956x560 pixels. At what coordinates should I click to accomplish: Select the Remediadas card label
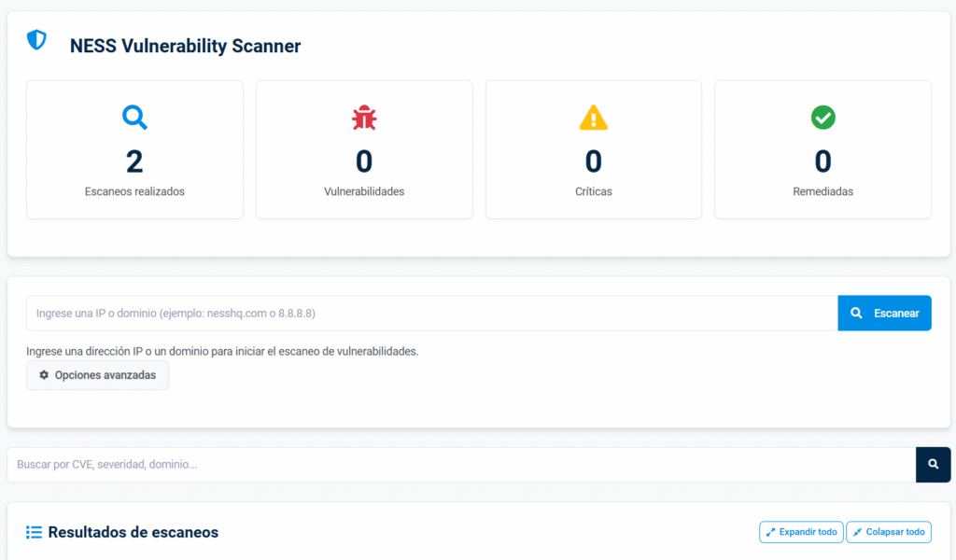[x=822, y=191]
